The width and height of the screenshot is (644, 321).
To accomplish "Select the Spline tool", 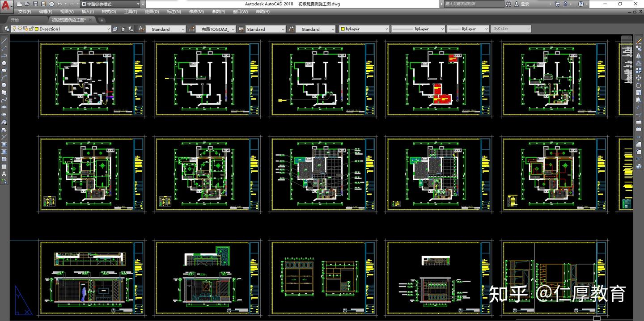I will tap(4, 100).
